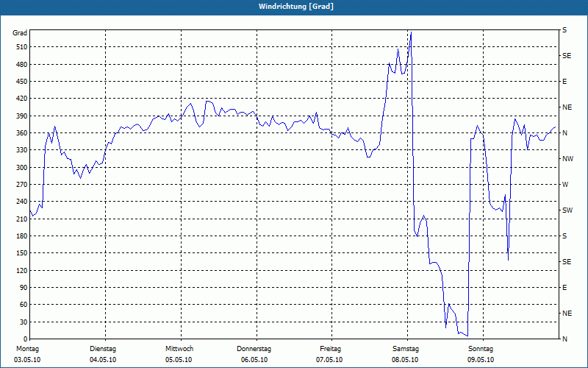Image resolution: width=588 pixels, height=368 pixels.
Task: Click the Montag day label
Action: tap(28, 349)
